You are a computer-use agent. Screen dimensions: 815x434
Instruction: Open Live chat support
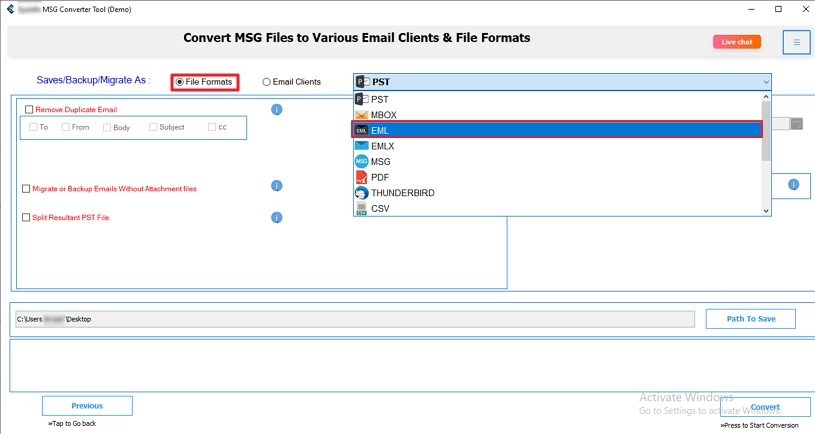click(737, 42)
